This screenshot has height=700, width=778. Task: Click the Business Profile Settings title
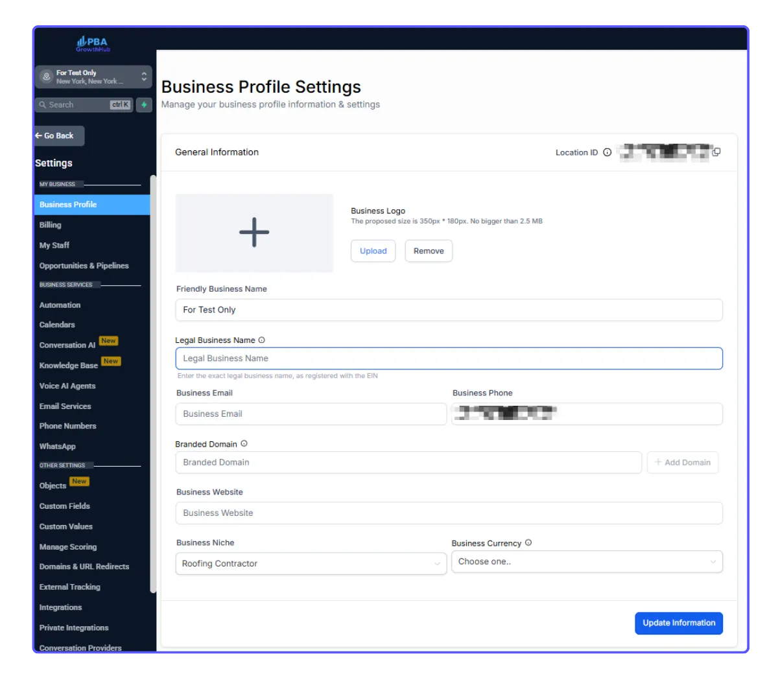point(261,87)
